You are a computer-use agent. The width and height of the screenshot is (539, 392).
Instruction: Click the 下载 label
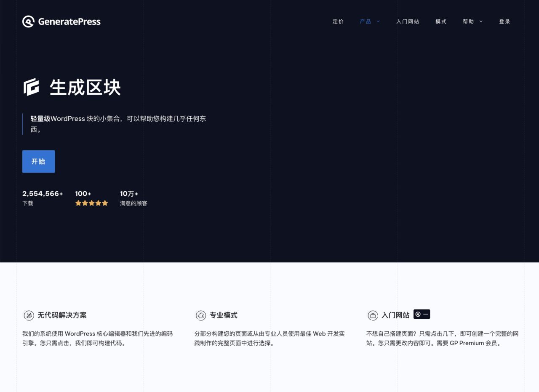tap(28, 203)
